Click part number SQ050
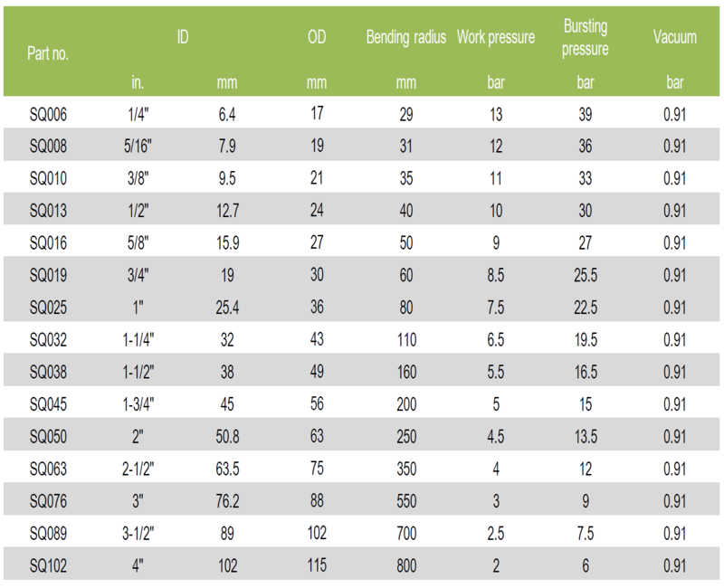The image size is (724, 588). tap(49, 437)
